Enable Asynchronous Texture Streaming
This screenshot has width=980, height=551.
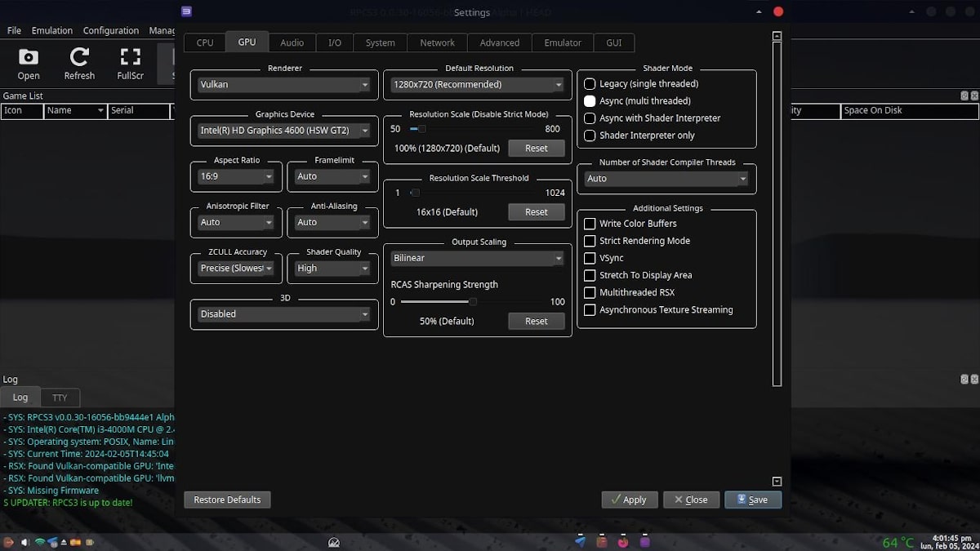click(x=588, y=309)
